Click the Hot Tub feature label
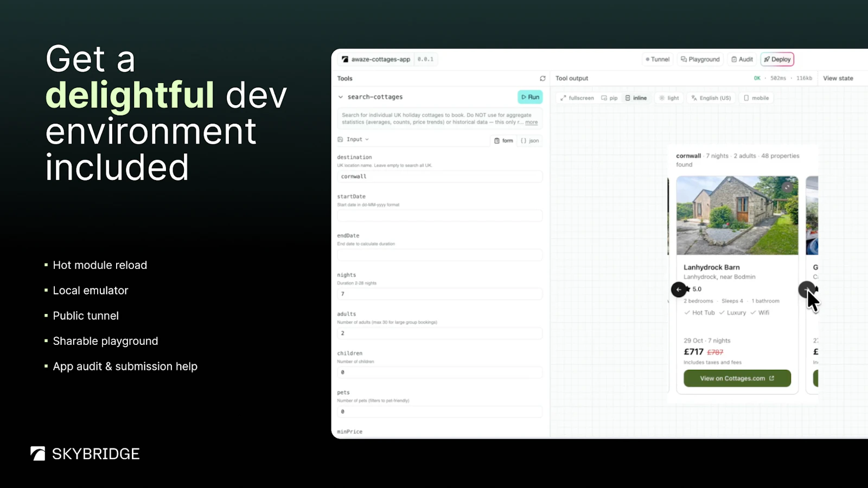This screenshot has height=488, width=868. pos(704,313)
